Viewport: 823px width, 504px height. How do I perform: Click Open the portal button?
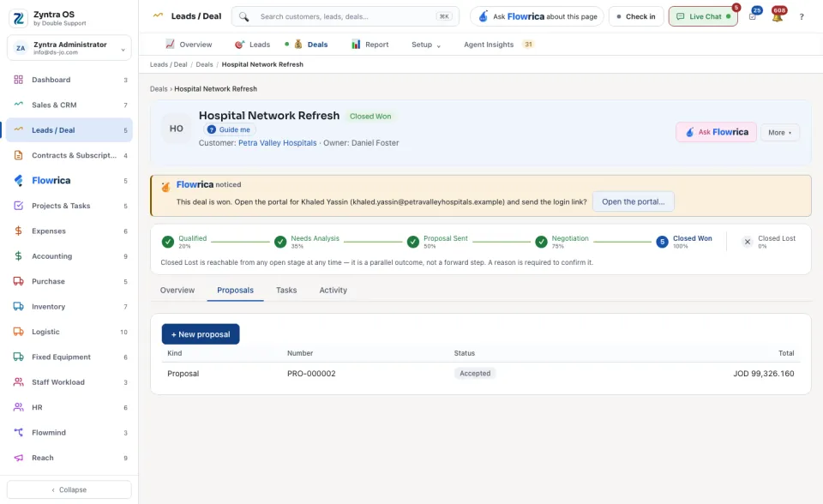tap(633, 201)
